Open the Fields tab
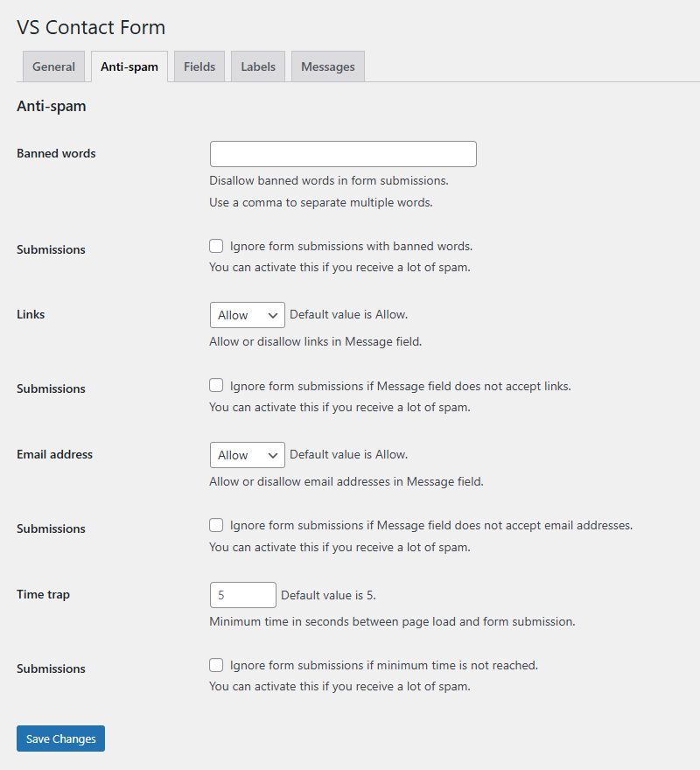 tap(199, 66)
